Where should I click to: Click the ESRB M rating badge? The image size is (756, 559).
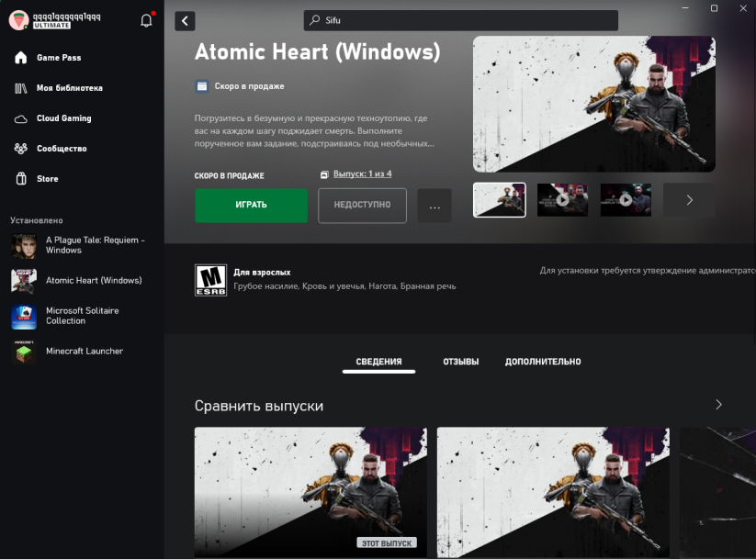pyautogui.click(x=210, y=280)
